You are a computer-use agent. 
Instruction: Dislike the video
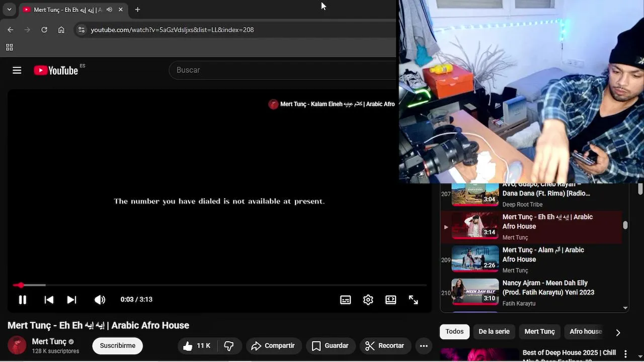tap(229, 346)
